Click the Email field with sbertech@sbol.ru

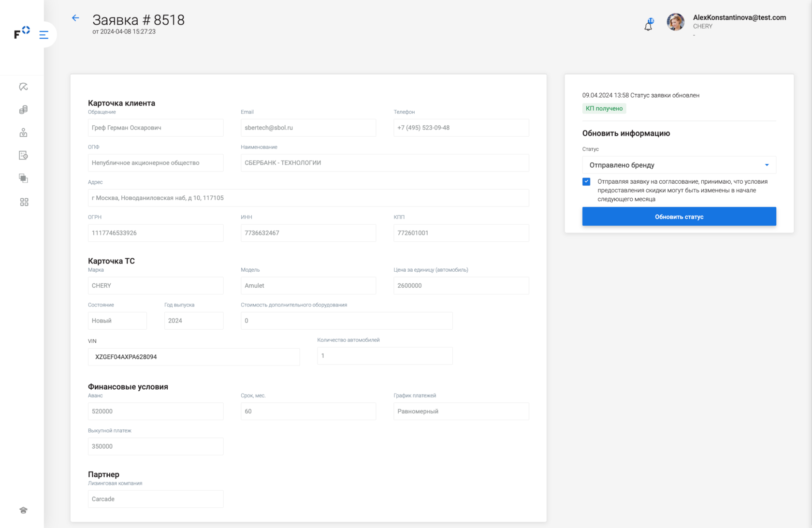pos(308,128)
